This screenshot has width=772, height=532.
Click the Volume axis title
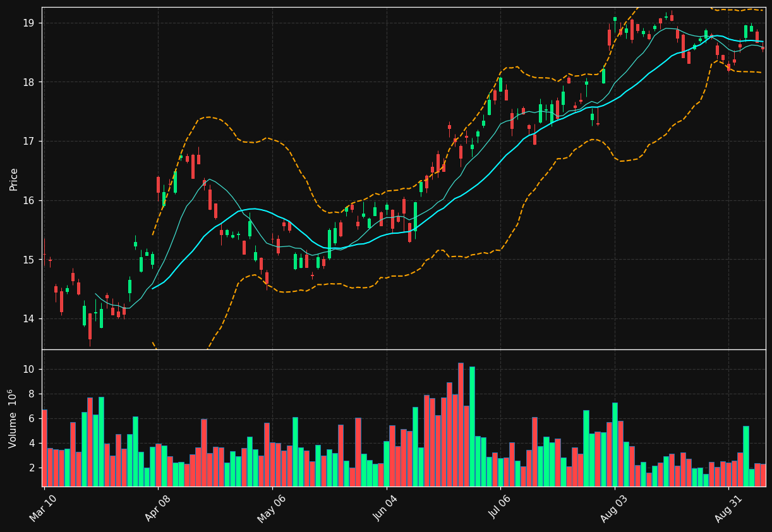13,418
